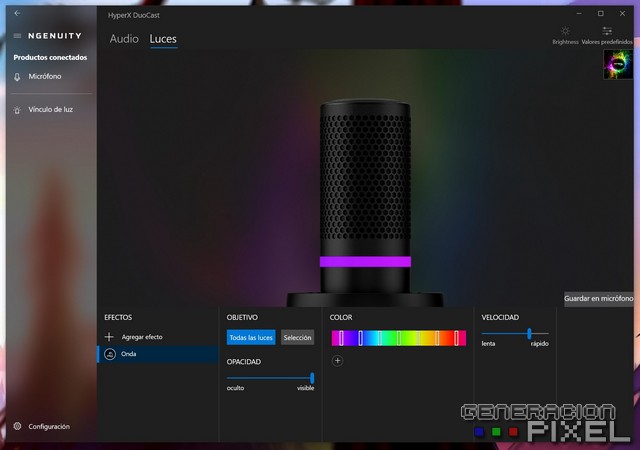
Task: Click Guardar en micrófono button
Action: point(598,299)
